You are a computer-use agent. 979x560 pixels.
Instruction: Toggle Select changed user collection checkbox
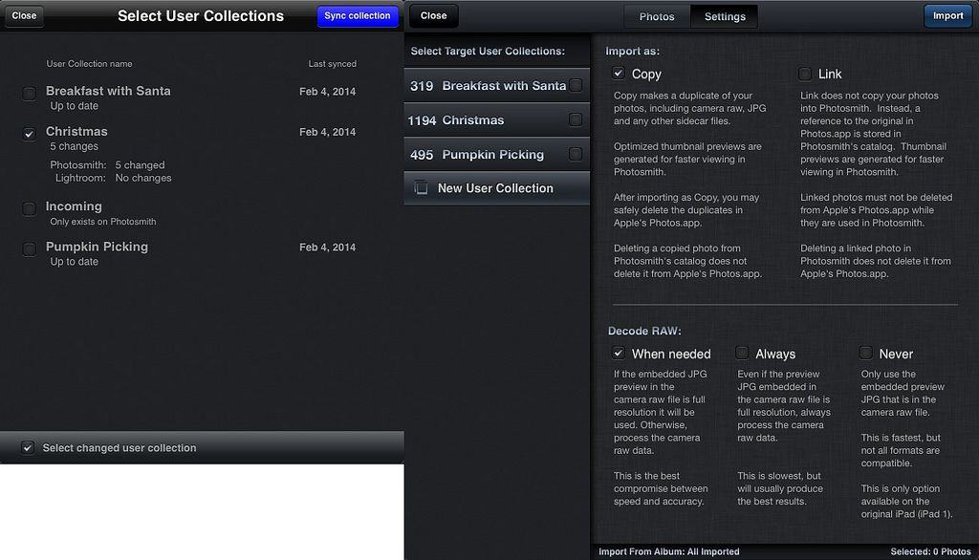[28, 447]
